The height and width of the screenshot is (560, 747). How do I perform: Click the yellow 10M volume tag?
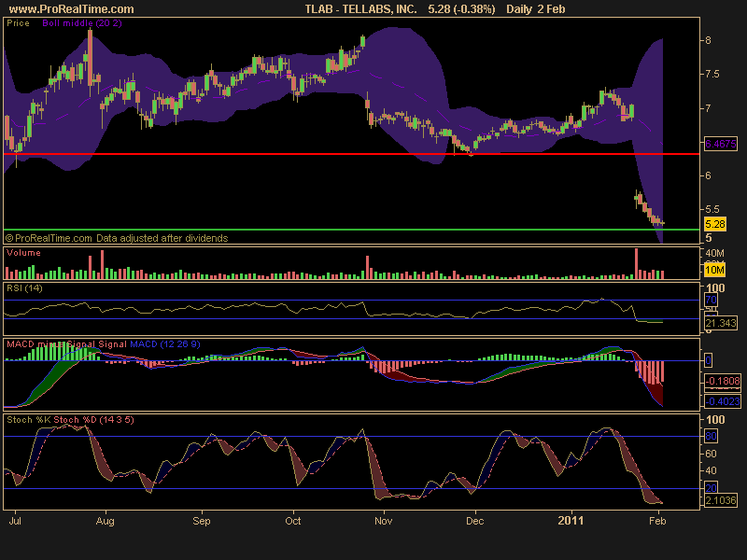tap(714, 270)
